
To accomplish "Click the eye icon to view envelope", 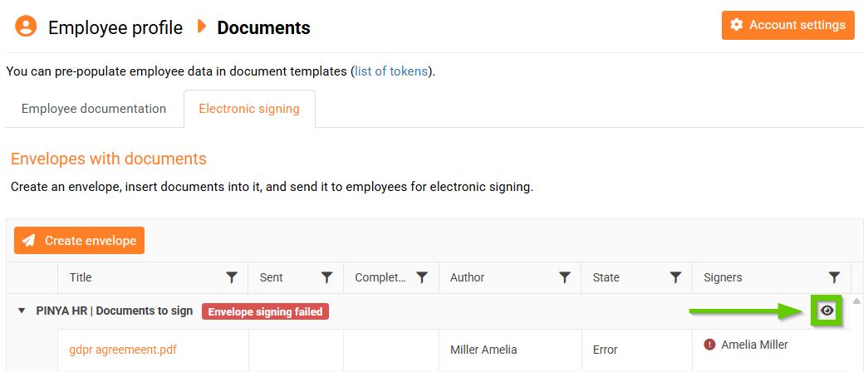I will tap(826, 311).
